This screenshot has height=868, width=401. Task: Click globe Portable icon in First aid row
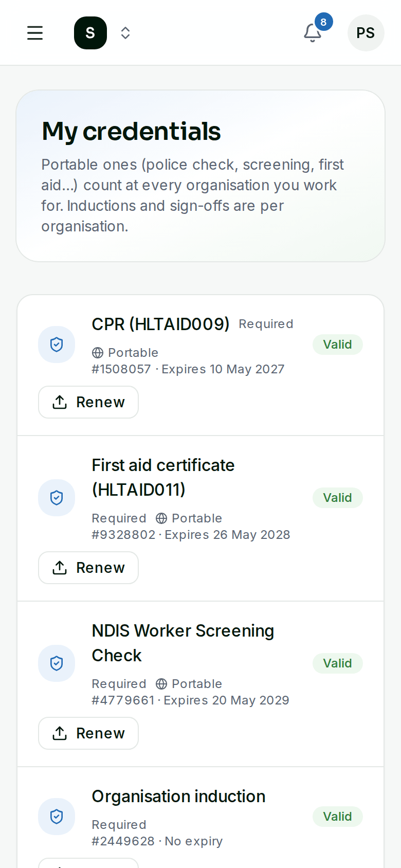pos(161,518)
